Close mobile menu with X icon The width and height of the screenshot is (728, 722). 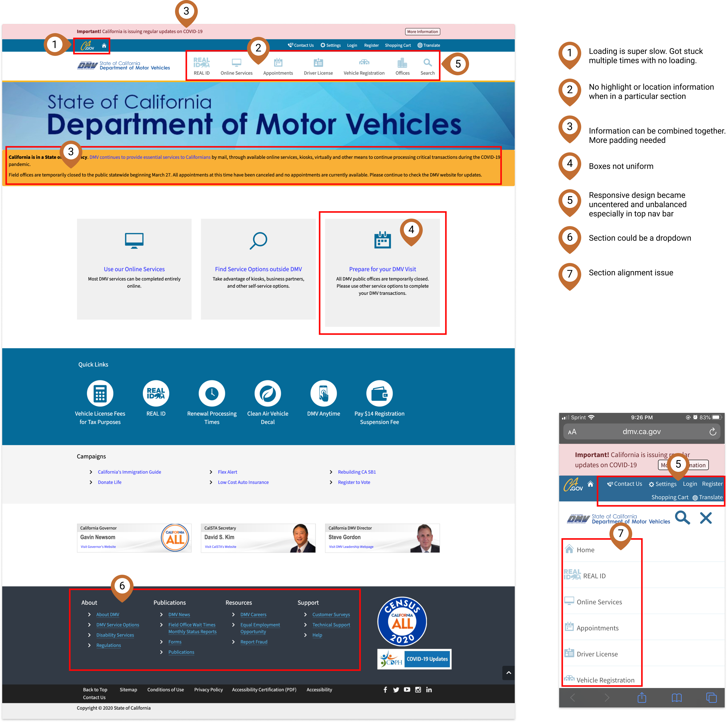click(x=705, y=518)
